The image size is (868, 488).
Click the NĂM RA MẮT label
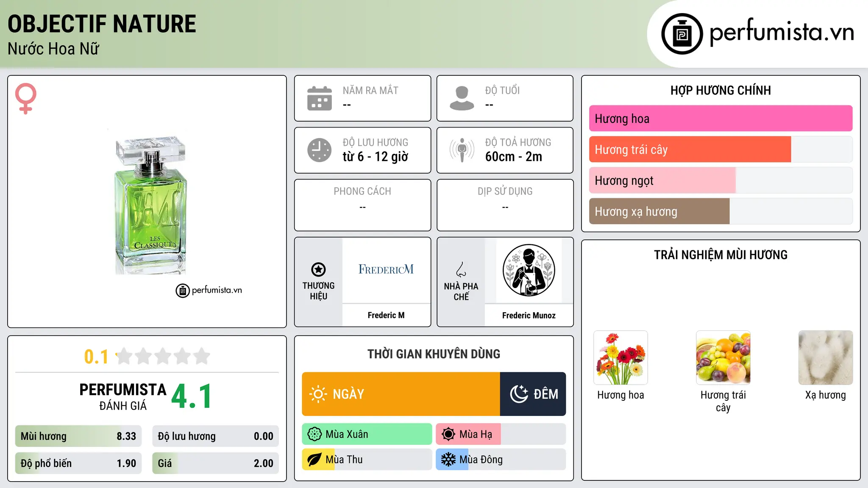[x=370, y=90]
